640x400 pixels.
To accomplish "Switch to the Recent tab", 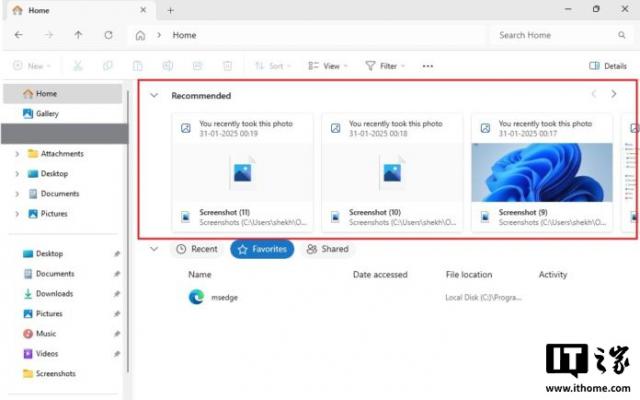I will tap(196, 249).
